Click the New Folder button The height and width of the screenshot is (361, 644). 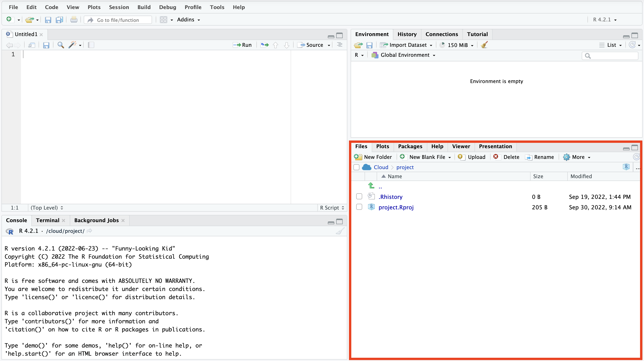point(373,157)
